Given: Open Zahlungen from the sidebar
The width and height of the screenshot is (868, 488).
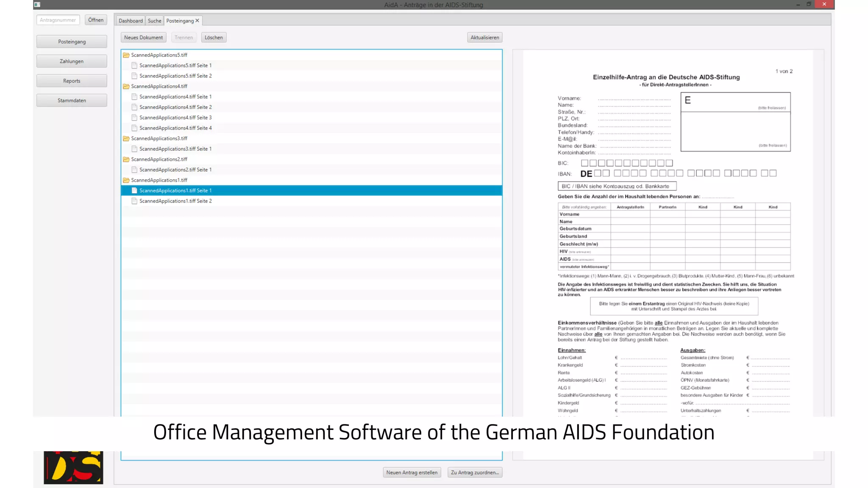Looking at the screenshot, I should 72,61.
